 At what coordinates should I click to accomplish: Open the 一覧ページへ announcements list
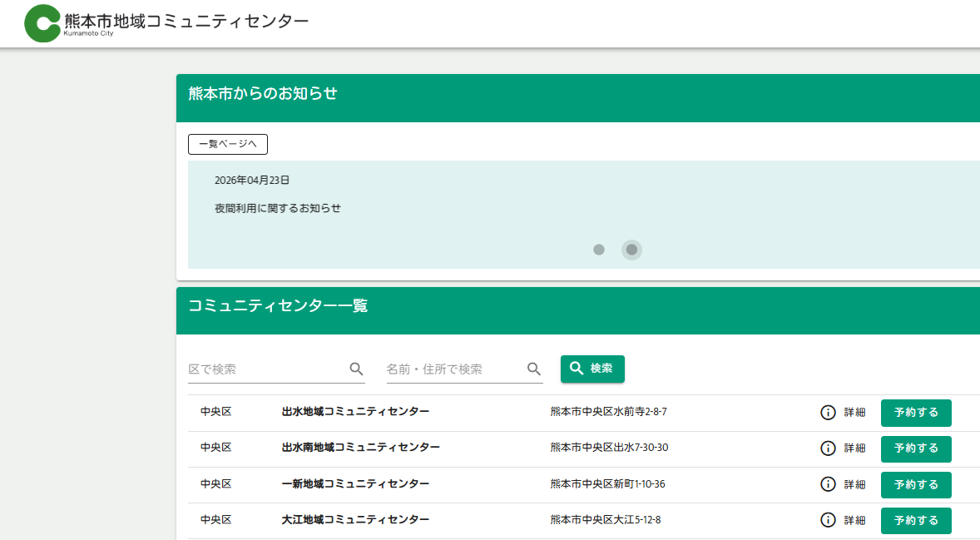click(x=227, y=145)
